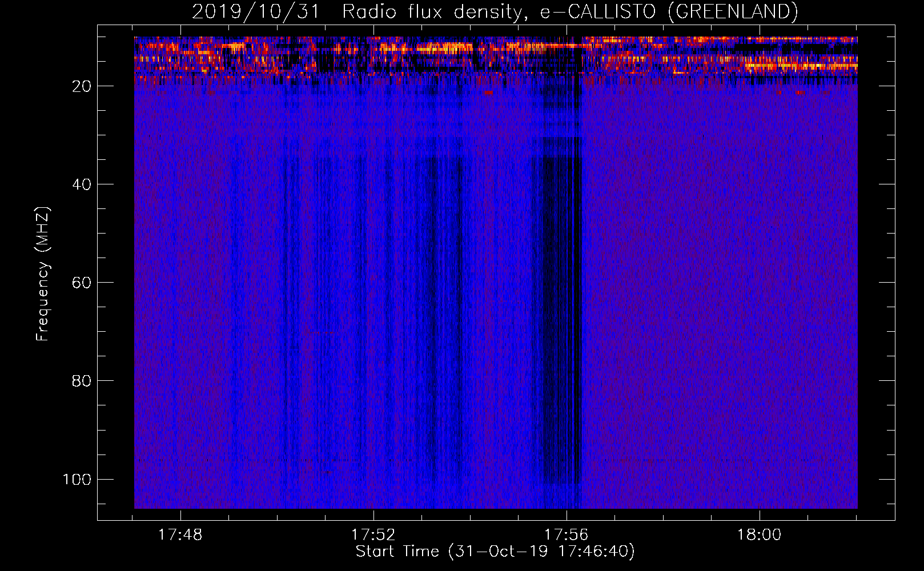Click the "Frequency (MHZ)" y-axis label
Screen dimensions: 924x571
43,274
